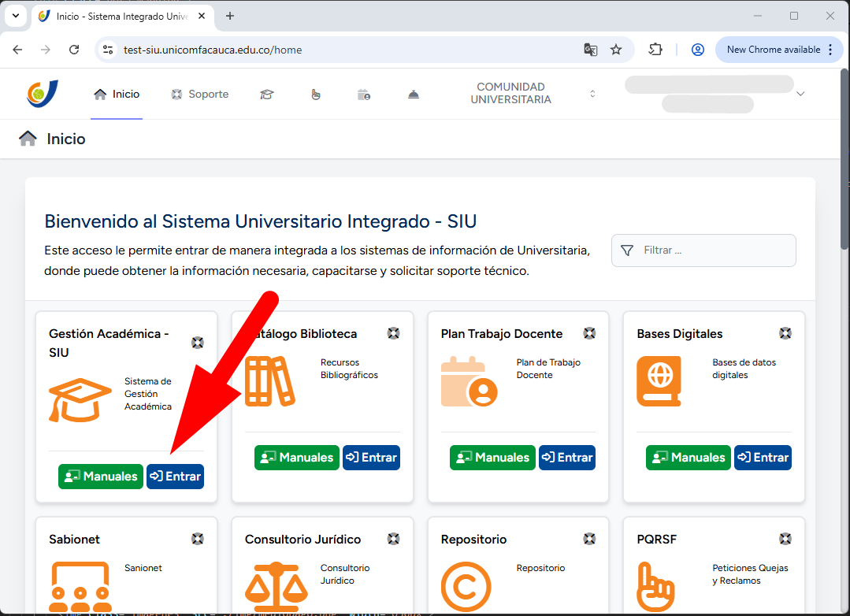The width and height of the screenshot is (850, 616).
Task: Click the pointing hand icon in the navbar
Action: pyautogui.click(x=316, y=93)
